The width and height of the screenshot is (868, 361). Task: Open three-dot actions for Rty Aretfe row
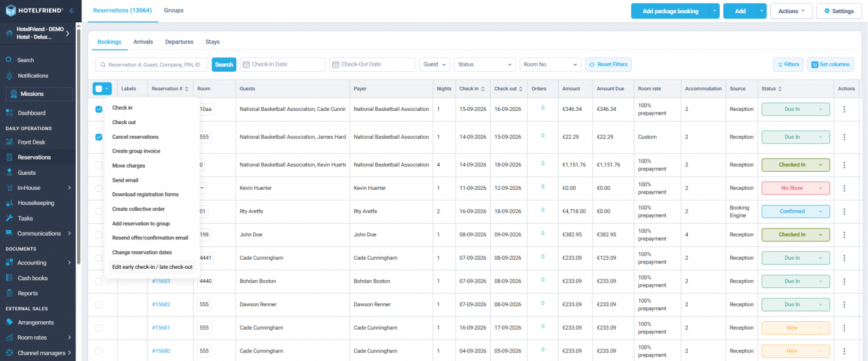click(x=844, y=212)
